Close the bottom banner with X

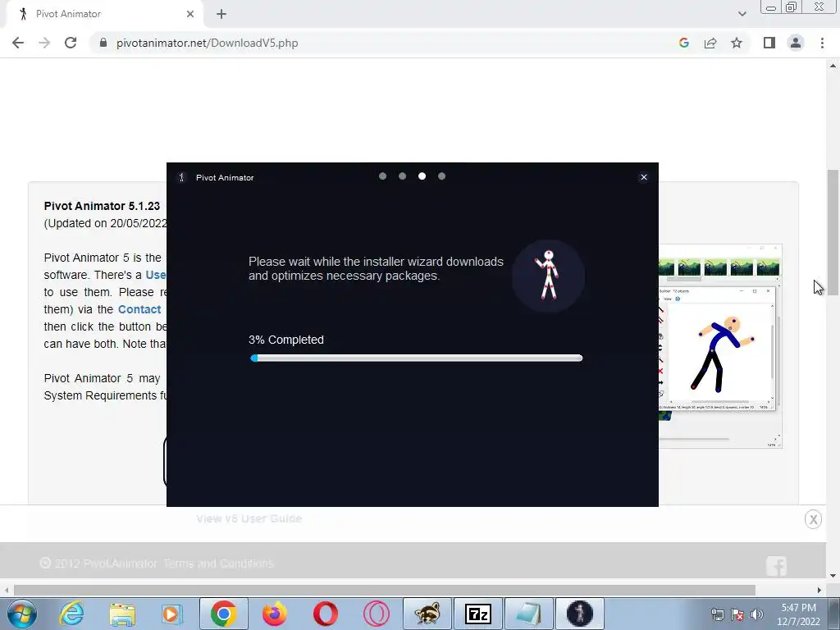813,519
